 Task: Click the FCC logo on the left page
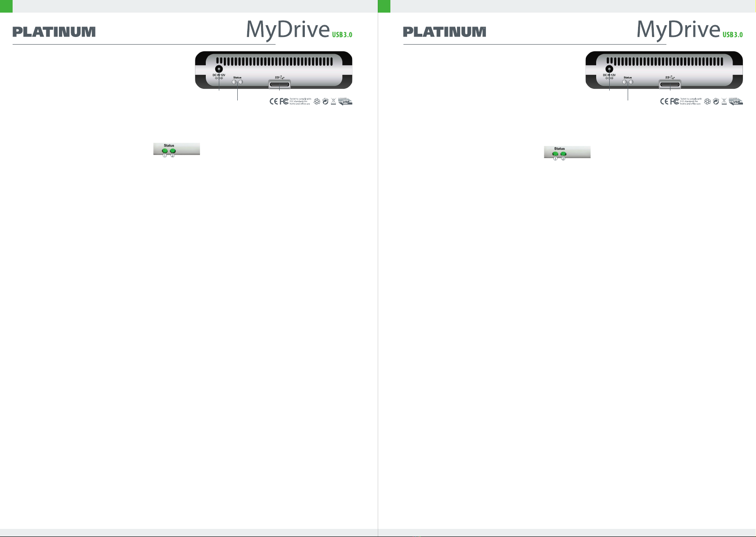click(284, 101)
